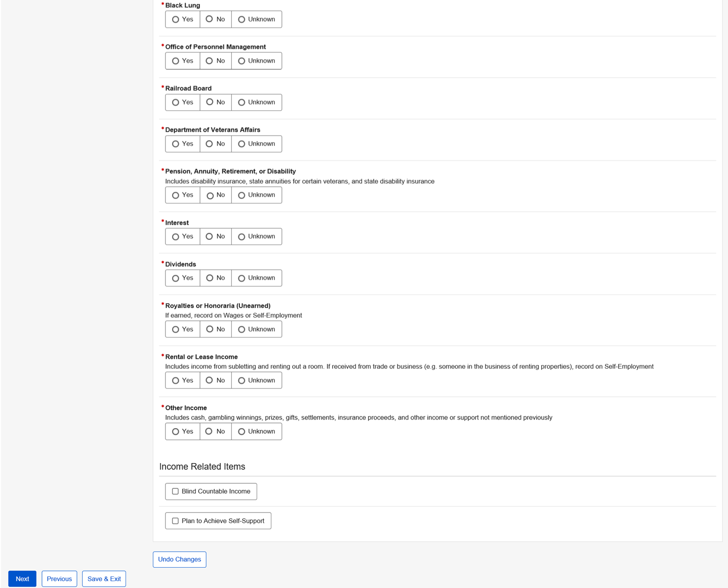Choose No for Pension, Annuity, Retirement, or Disability

pyautogui.click(x=210, y=195)
